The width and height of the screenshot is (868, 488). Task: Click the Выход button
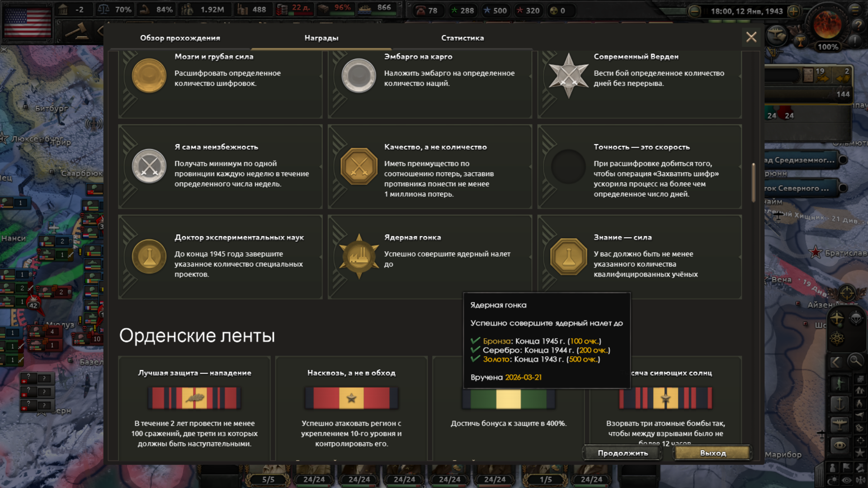coord(712,453)
